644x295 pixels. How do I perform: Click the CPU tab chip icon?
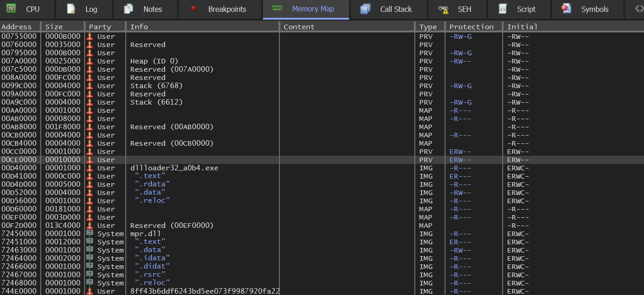point(11,9)
